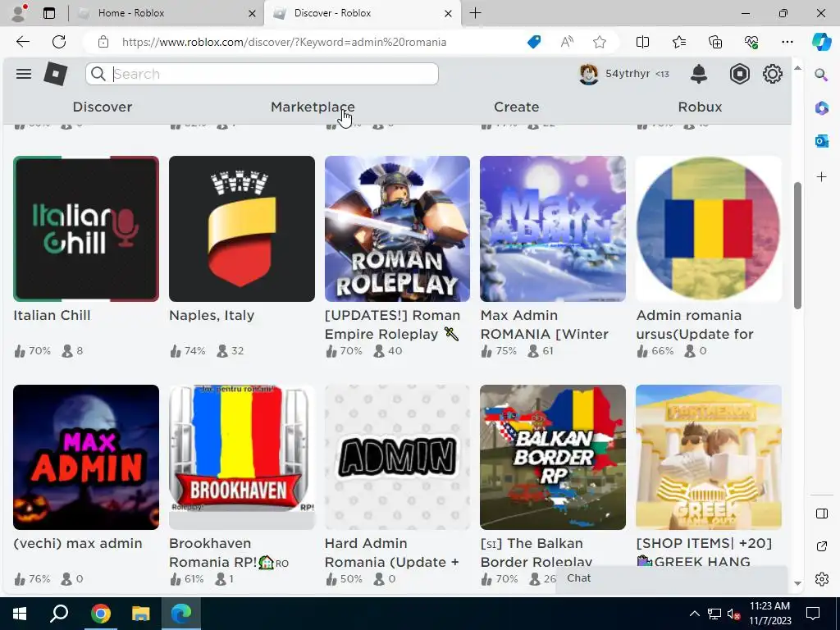The width and height of the screenshot is (840, 630).
Task: Click the browser address bar URL
Action: tap(284, 42)
